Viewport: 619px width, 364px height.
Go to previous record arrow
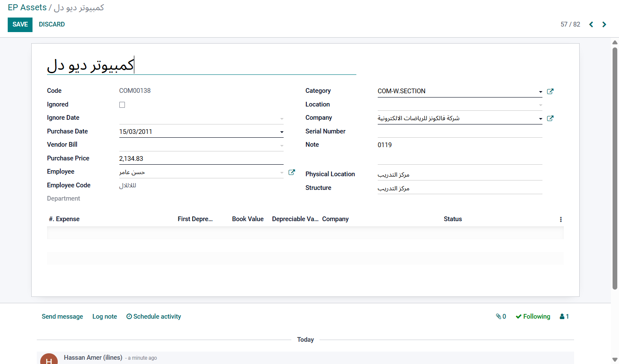(591, 24)
